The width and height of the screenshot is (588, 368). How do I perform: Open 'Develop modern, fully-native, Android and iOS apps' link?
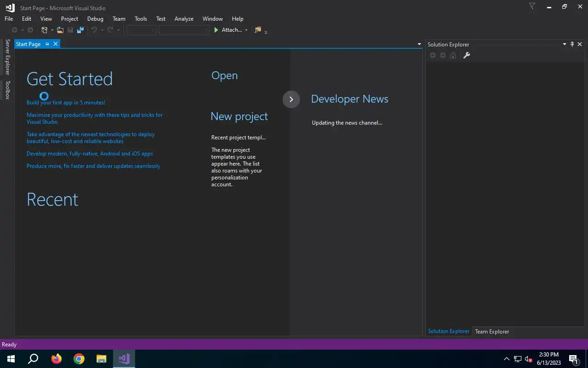coord(90,154)
